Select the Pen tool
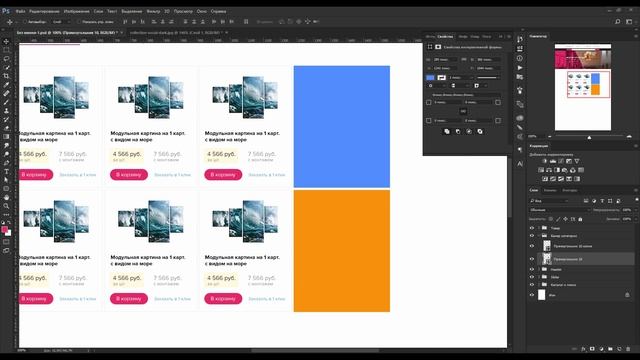 click(x=6, y=163)
